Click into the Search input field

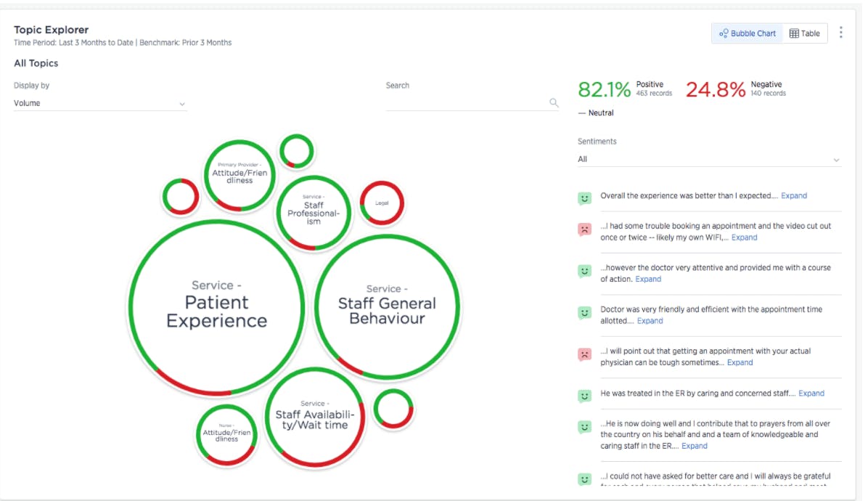point(466,103)
